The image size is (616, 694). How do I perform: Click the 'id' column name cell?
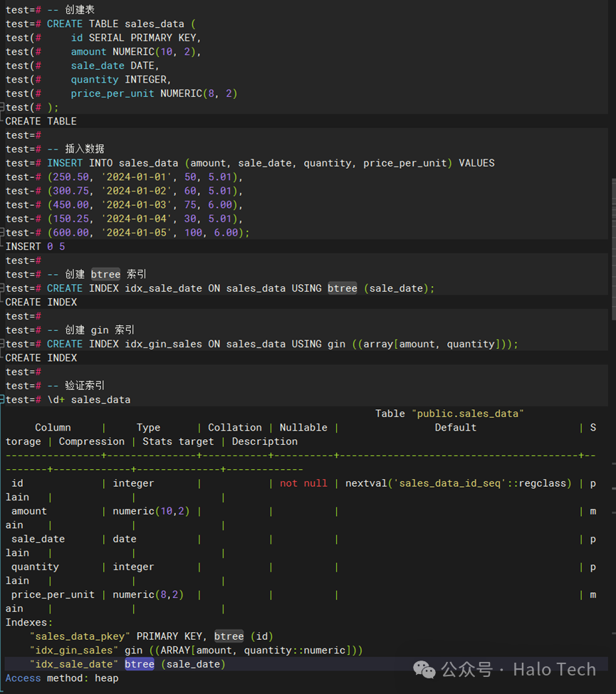[x=17, y=483]
